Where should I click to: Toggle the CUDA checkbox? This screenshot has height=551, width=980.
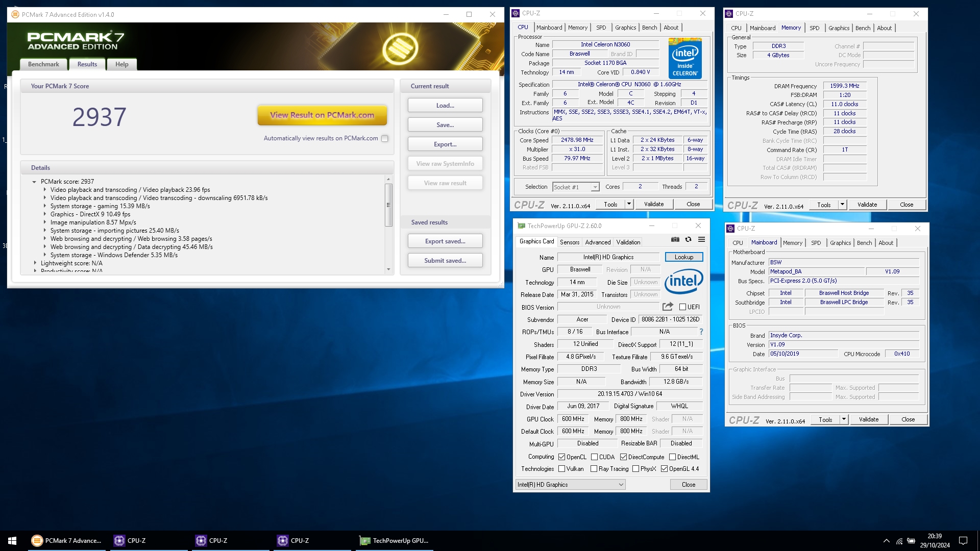click(594, 457)
